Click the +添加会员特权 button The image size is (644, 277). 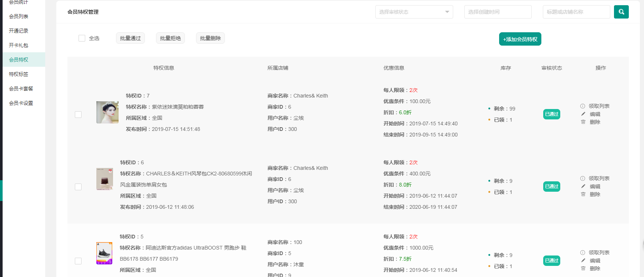coord(520,39)
